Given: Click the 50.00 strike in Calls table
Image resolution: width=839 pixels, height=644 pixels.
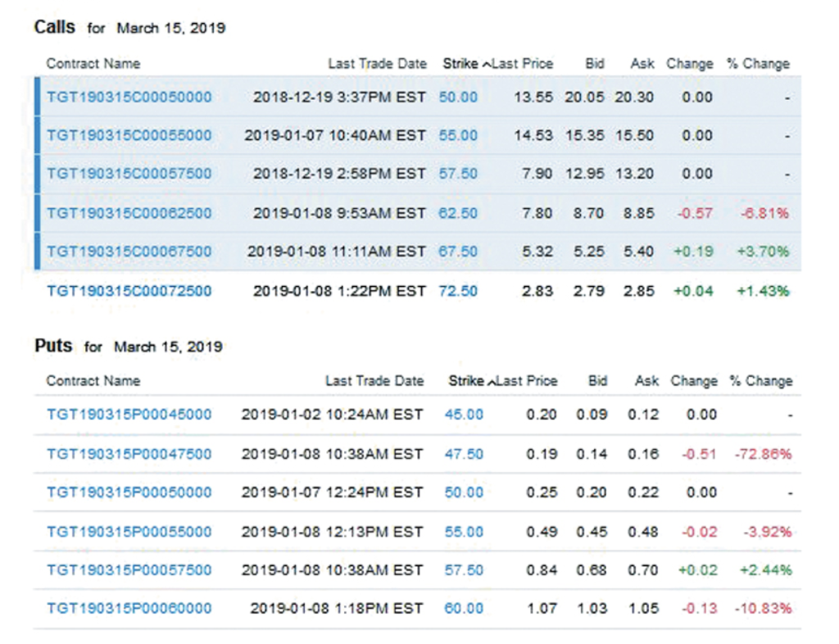Looking at the screenshot, I should [458, 98].
